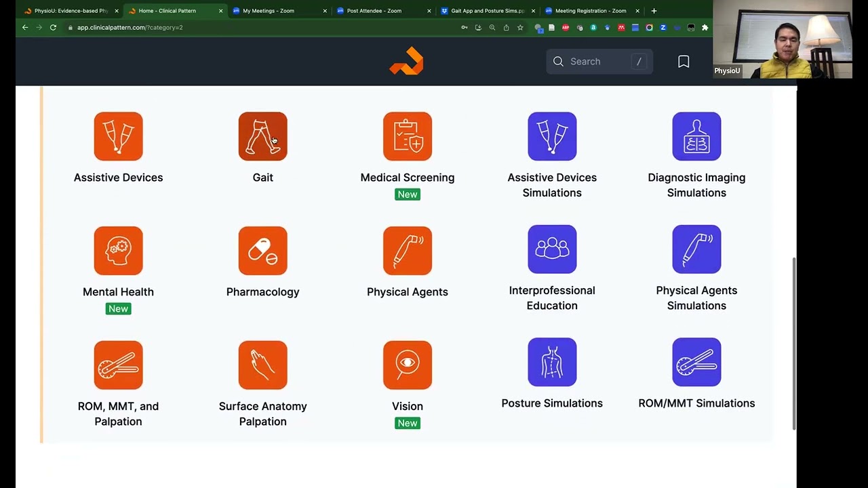Open the Gait category icon

point(262,136)
